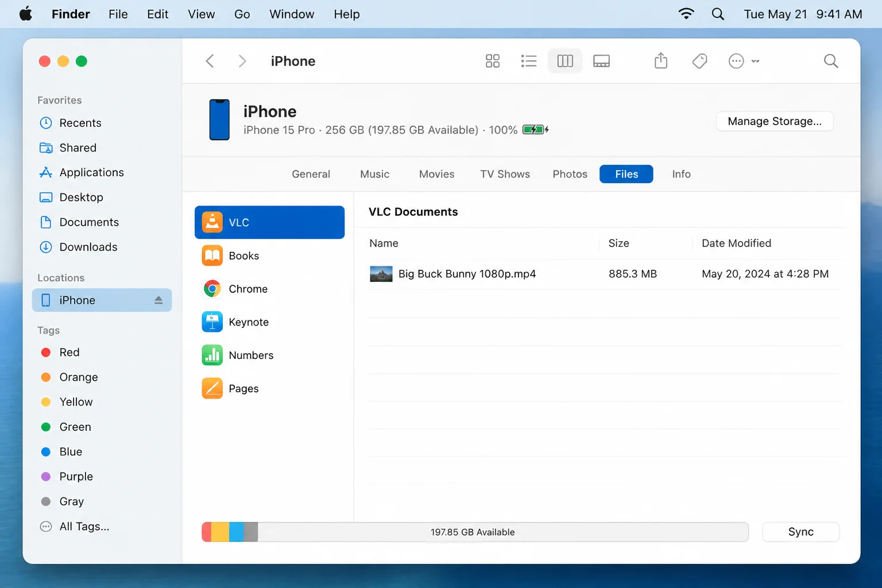Screen dimensions: 882x588
Task: Switch to the General tab
Action: tap(311, 174)
